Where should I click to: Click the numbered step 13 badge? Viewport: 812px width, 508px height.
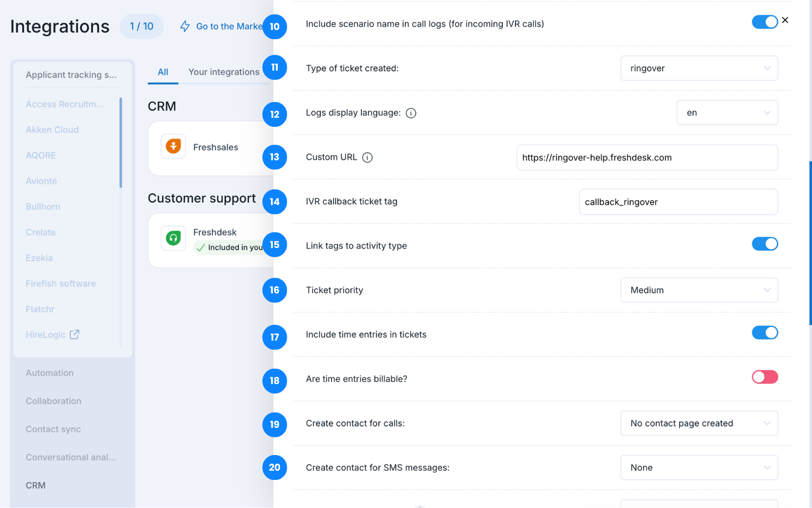pos(274,157)
